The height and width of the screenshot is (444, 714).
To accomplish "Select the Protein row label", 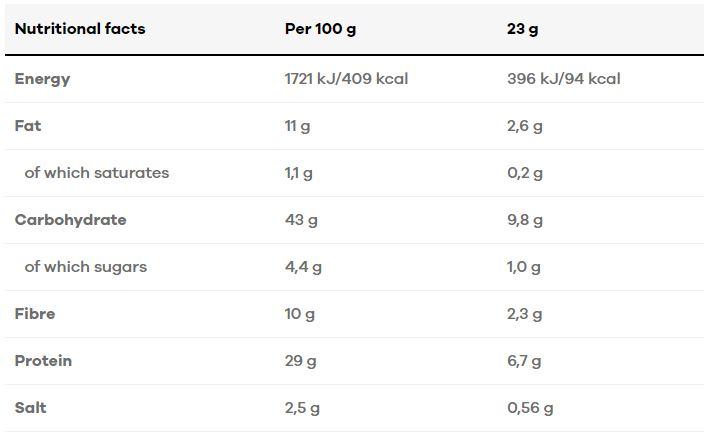I will click(43, 361).
